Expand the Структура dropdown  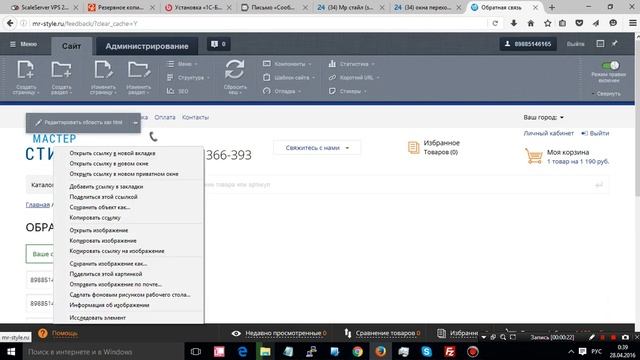(x=189, y=78)
